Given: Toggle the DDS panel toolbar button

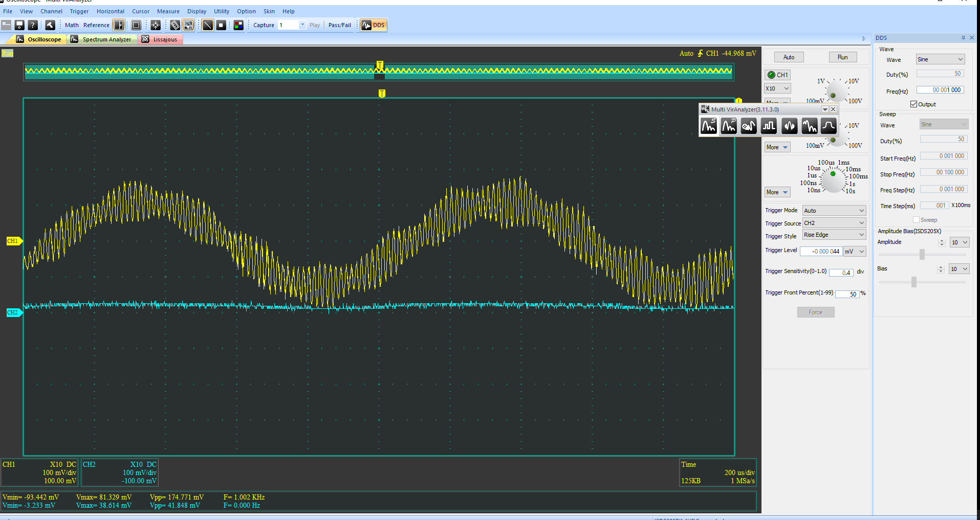Looking at the screenshot, I should click(373, 25).
